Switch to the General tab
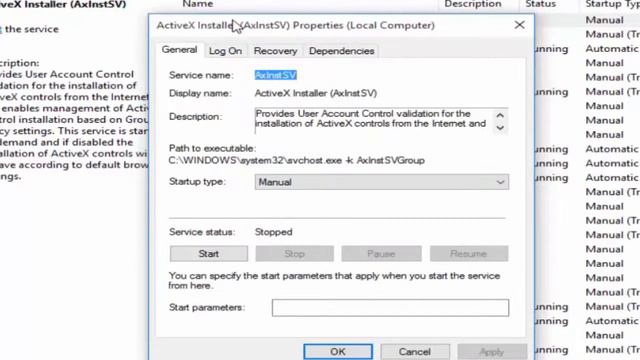 click(x=179, y=50)
